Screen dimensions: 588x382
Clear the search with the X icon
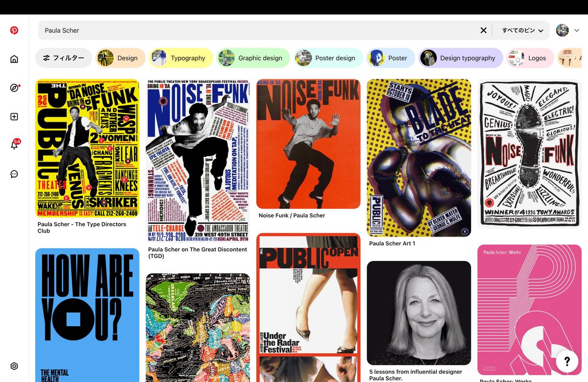click(x=484, y=30)
